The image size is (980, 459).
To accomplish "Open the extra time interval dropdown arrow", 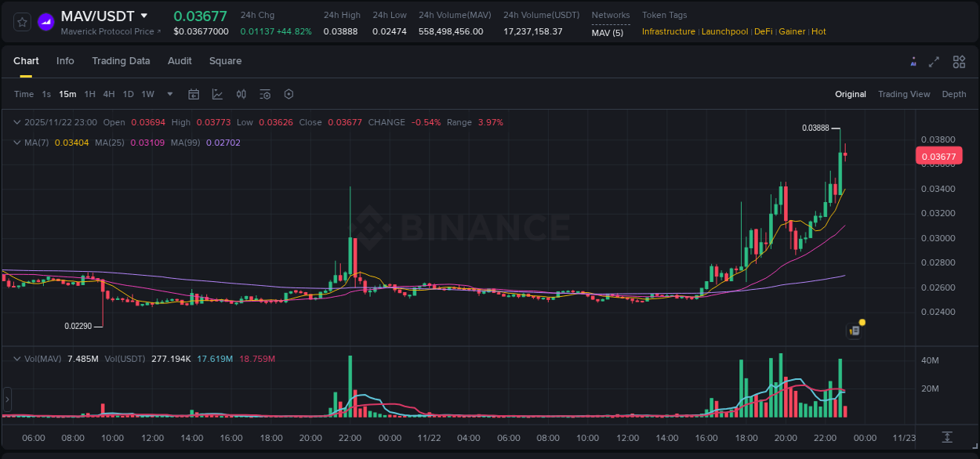I will pyautogui.click(x=169, y=94).
